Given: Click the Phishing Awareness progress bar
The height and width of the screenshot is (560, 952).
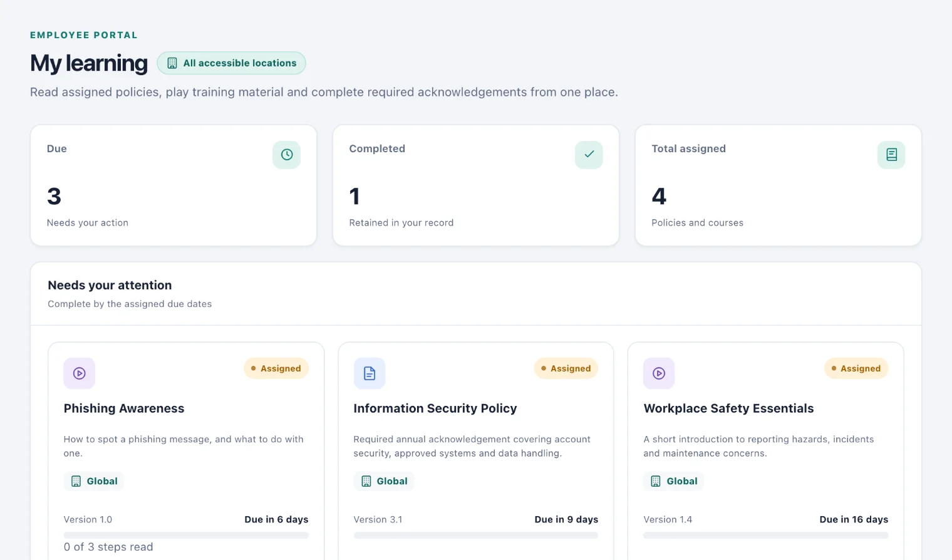Looking at the screenshot, I should click(186, 536).
